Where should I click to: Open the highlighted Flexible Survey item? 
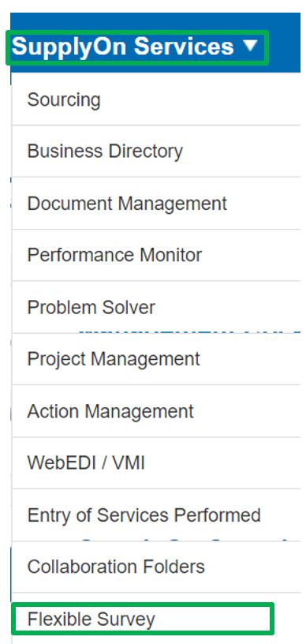(142, 619)
